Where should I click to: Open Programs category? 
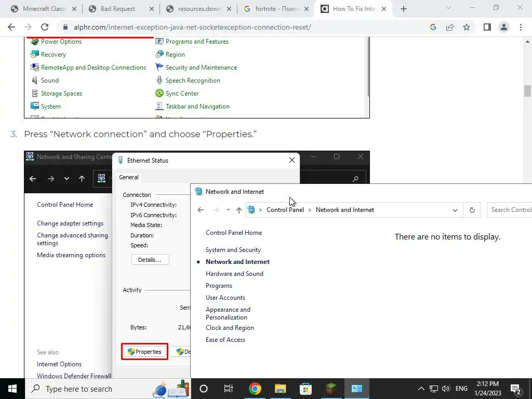tap(219, 286)
